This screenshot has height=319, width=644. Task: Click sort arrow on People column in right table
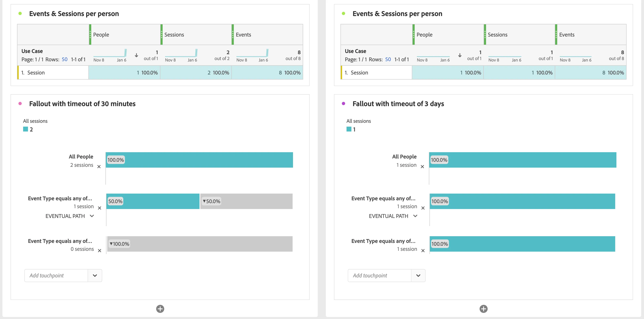(x=460, y=55)
